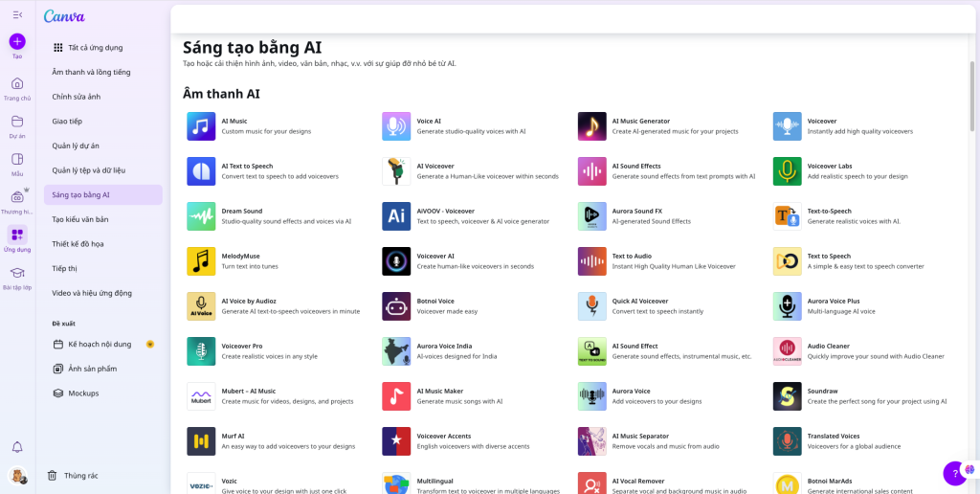Open the Dự án folder icon
This screenshot has height=494, width=980.
point(17,122)
